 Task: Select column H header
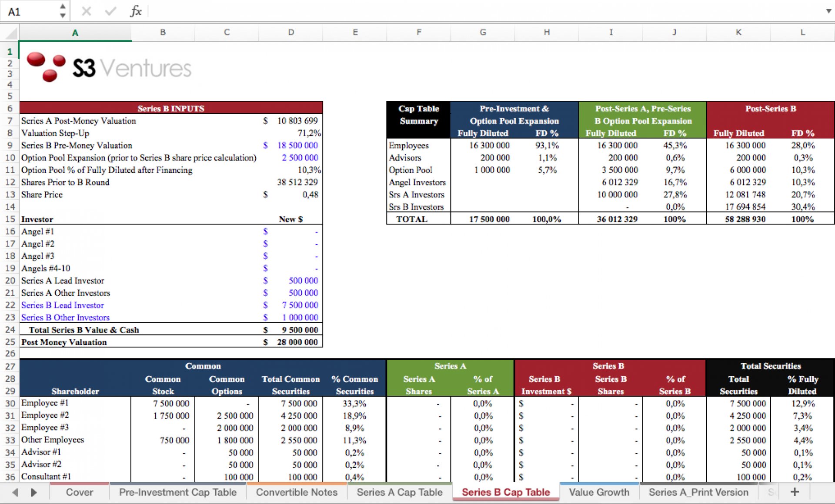[547, 33]
